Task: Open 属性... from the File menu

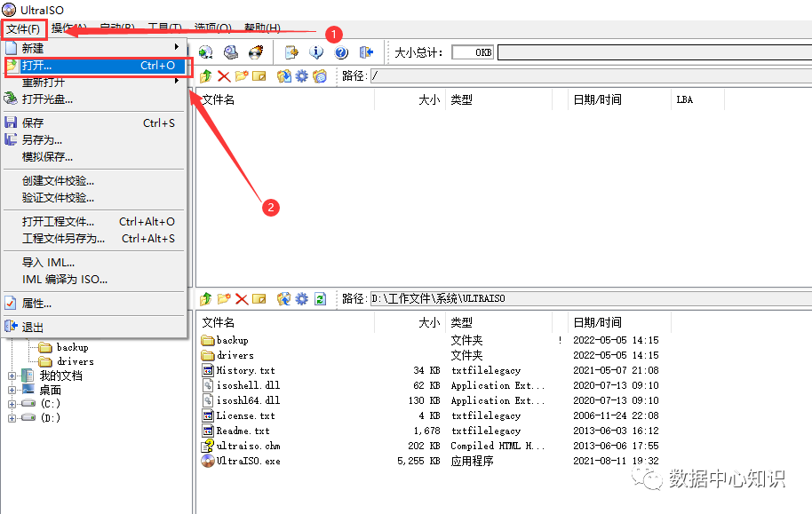Action: [x=93, y=304]
